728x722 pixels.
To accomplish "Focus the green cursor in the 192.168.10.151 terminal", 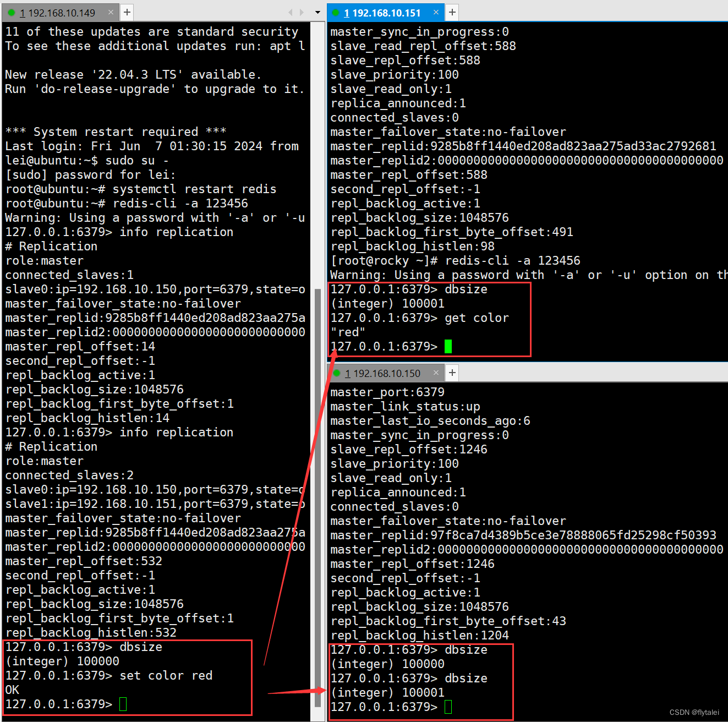I will point(448,346).
